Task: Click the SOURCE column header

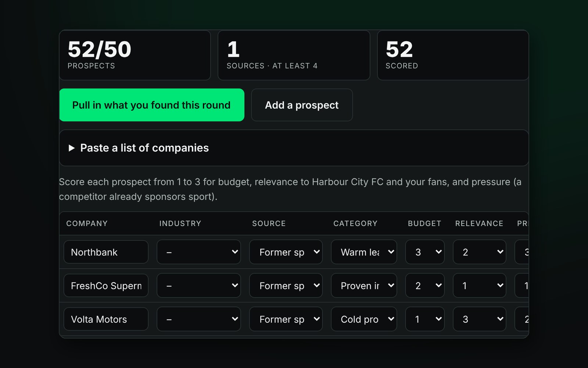Action: [269, 223]
